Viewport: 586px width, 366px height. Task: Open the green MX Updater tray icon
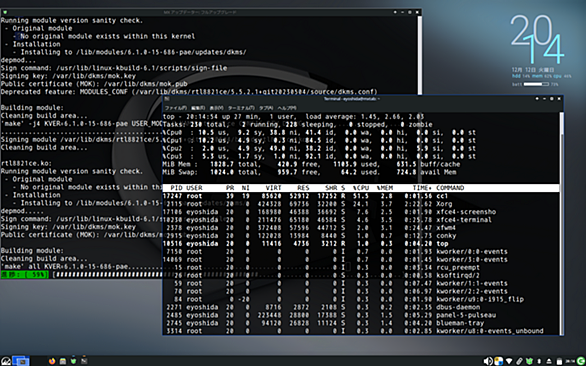[x=529, y=361]
